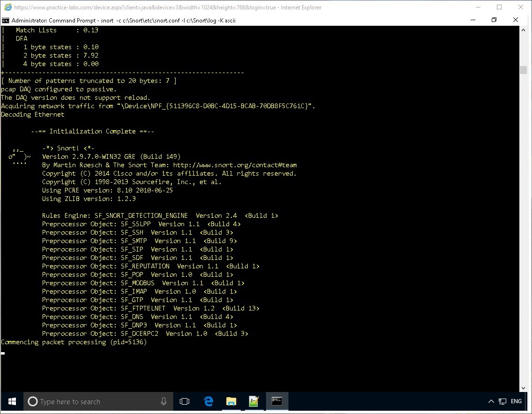Click the Cortana circle in the search box
532x414 pixels.
33,401
